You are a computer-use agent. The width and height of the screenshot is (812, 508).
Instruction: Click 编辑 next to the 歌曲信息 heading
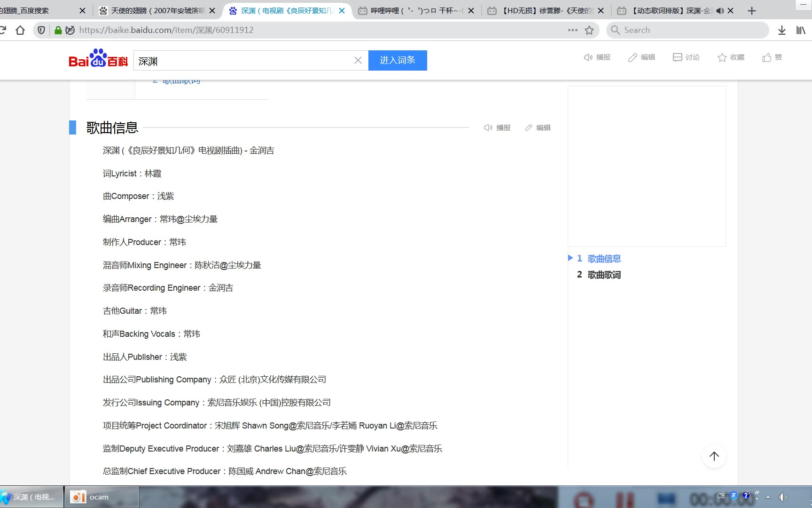[x=538, y=127]
